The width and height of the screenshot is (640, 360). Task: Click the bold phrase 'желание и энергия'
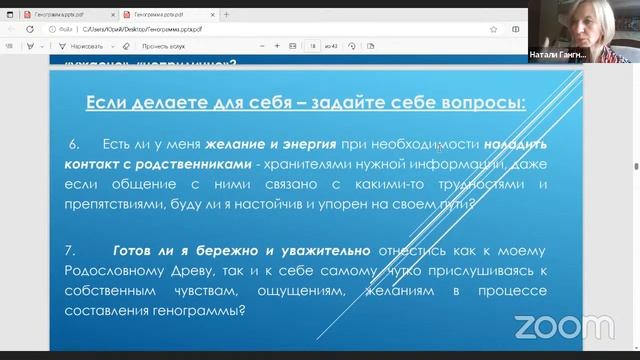(x=271, y=144)
